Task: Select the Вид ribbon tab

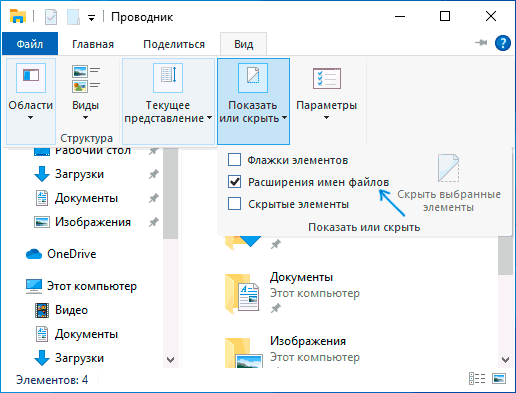Action: pyautogui.click(x=243, y=44)
